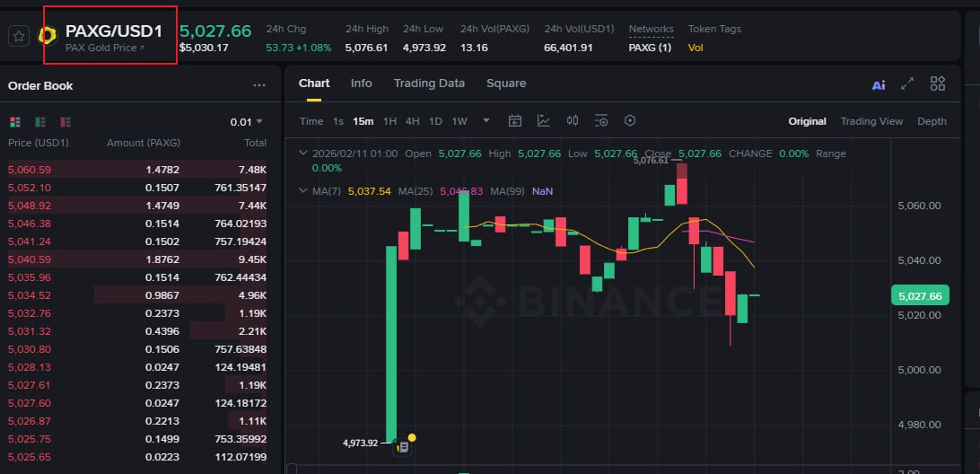Click the Ai assistant icon
Viewport: 980px width, 474px height.
[879, 84]
